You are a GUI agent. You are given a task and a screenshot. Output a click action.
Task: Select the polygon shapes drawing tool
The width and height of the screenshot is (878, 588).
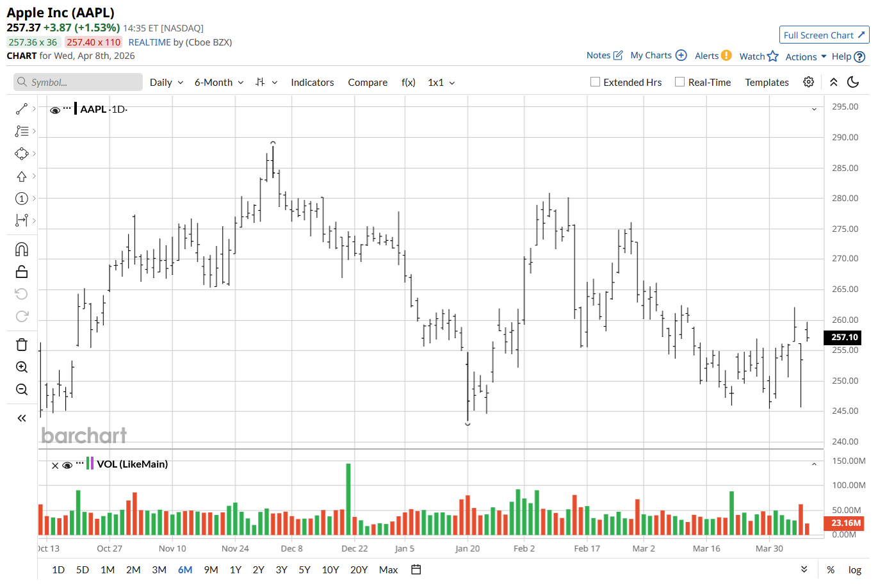tap(22, 154)
